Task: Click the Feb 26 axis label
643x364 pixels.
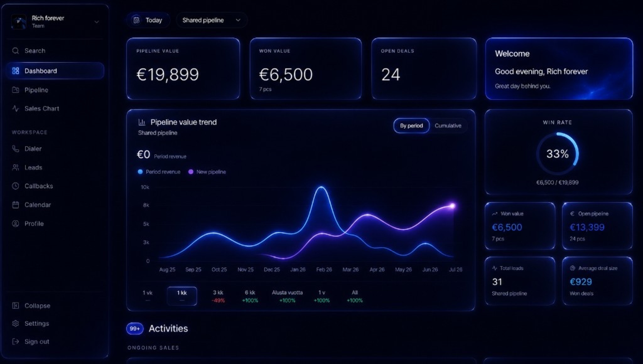Action: [324, 270]
